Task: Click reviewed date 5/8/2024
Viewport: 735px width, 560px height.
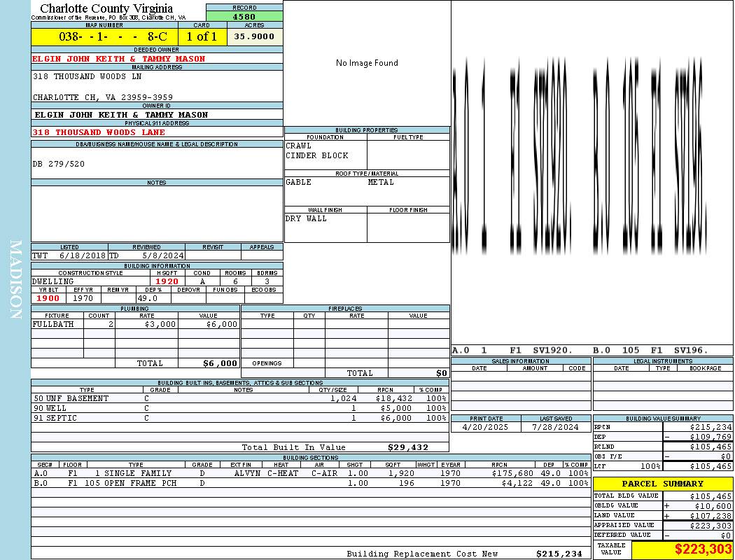Action: click(164, 256)
